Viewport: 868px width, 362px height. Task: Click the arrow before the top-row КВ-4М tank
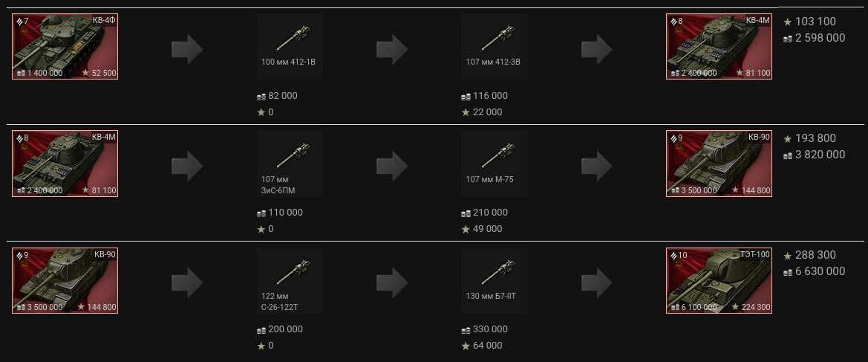click(596, 50)
